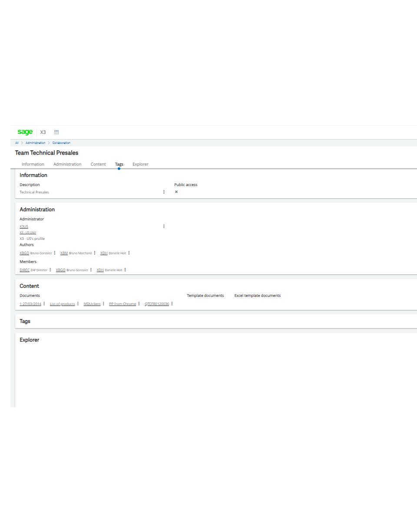Open author XBM Bruno Marchand's options menu

(95, 253)
